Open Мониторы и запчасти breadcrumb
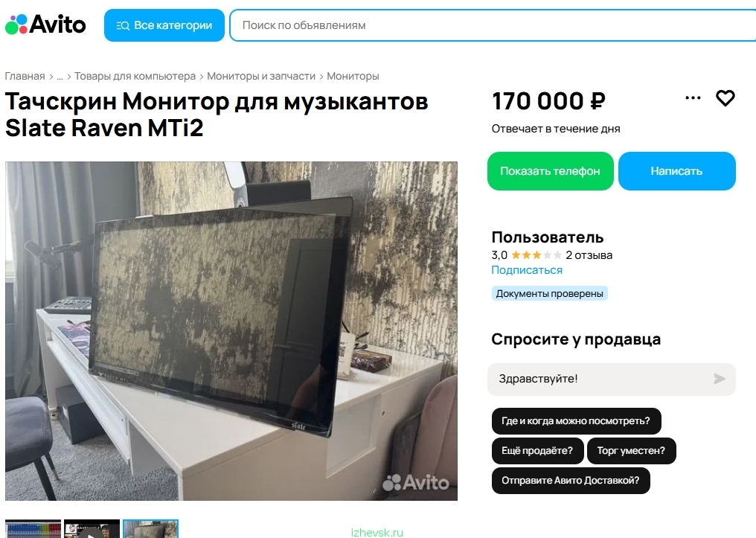This screenshot has height=538, width=756. (261, 76)
